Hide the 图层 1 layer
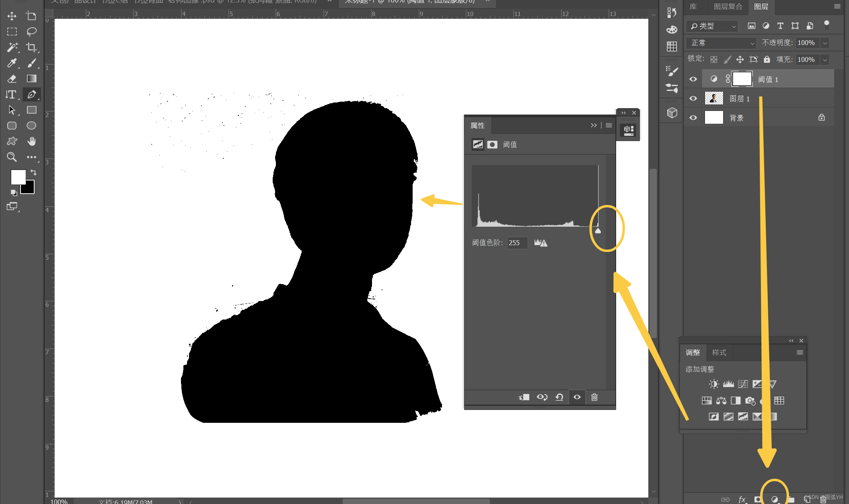Viewport: 849px width, 504px height. (693, 98)
